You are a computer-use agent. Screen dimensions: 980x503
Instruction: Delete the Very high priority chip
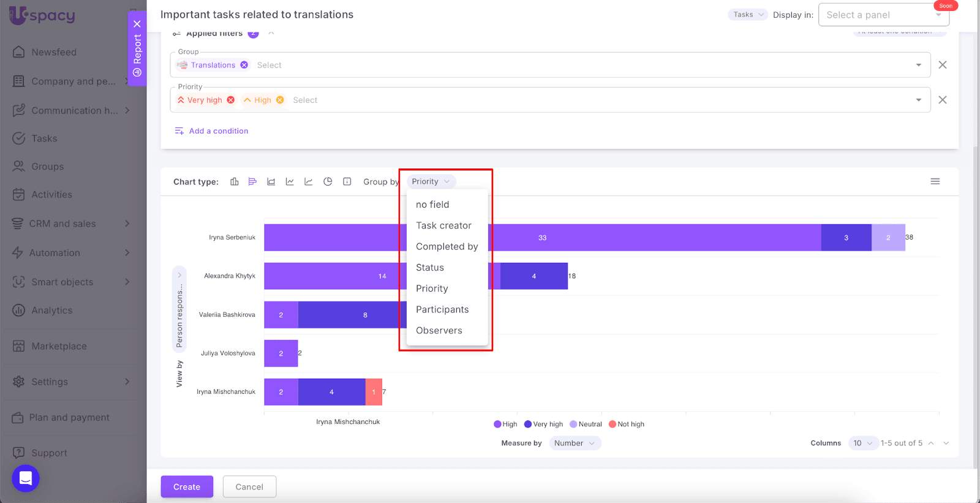click(231, 100)
